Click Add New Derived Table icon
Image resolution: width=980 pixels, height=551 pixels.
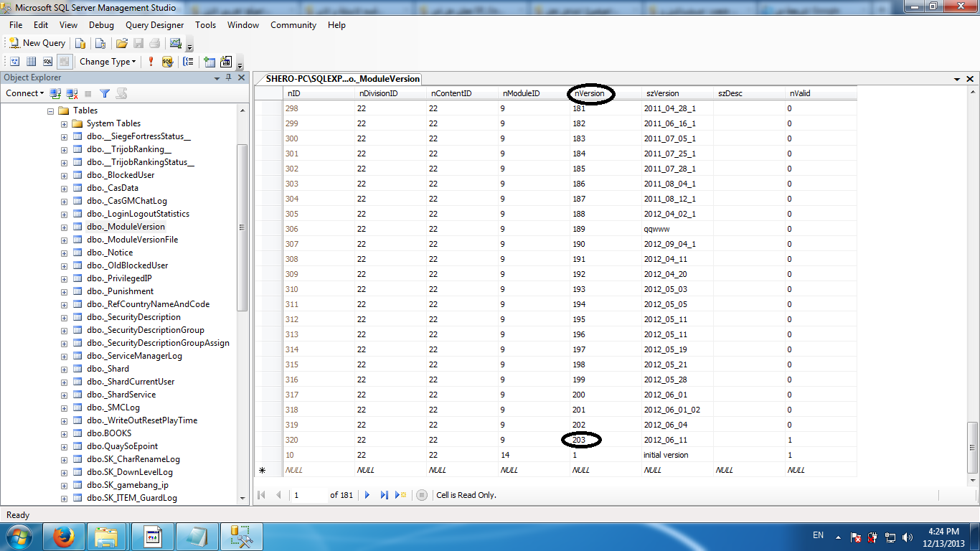(x=226, y=62)
